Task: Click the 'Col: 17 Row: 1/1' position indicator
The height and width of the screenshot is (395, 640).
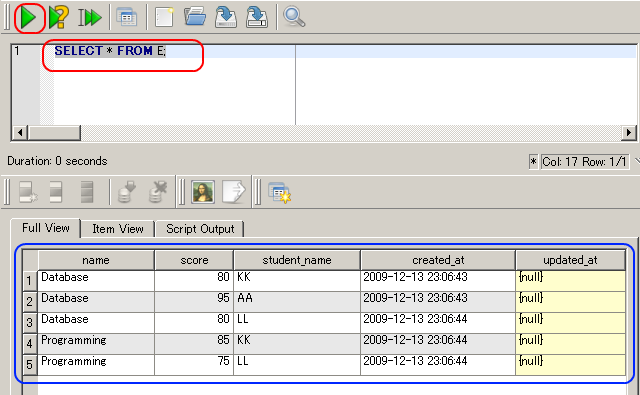Action: click(x=584, y=162)
